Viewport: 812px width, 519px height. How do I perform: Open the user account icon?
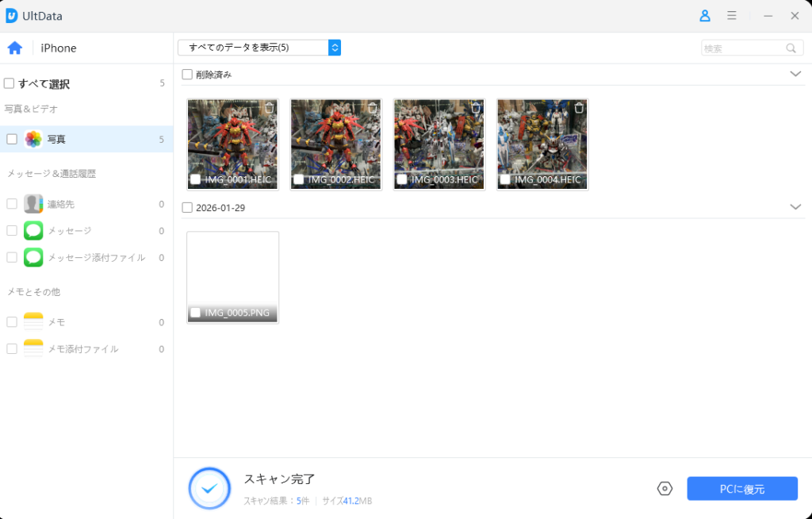704,16
